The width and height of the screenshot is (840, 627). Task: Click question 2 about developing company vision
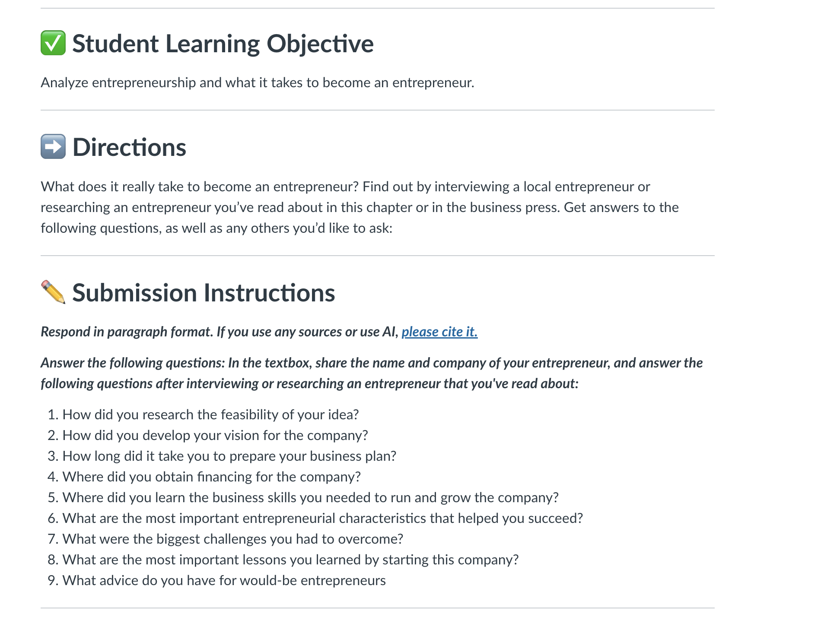click(215, 435)
